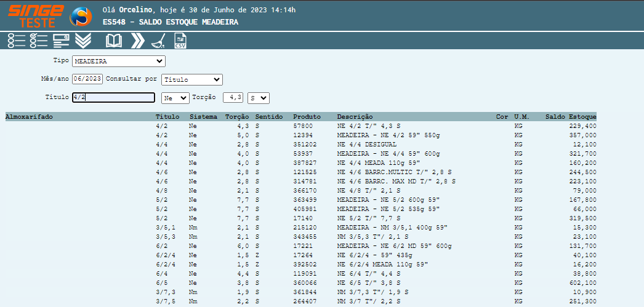Image resolution: width=644 pixels, height=307 pixels.
Task: Open the book manual icon
Action: 114,41
